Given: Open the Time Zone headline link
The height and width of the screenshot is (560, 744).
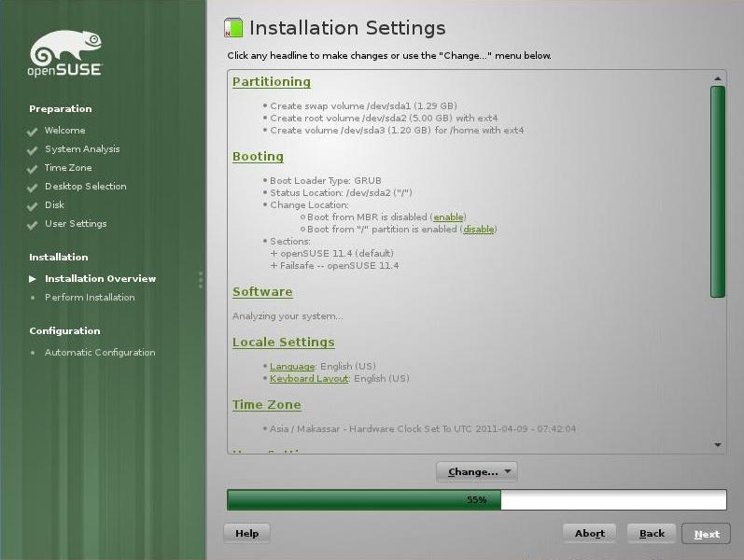Looking at the screenshot, I should (x=266, y=405).
